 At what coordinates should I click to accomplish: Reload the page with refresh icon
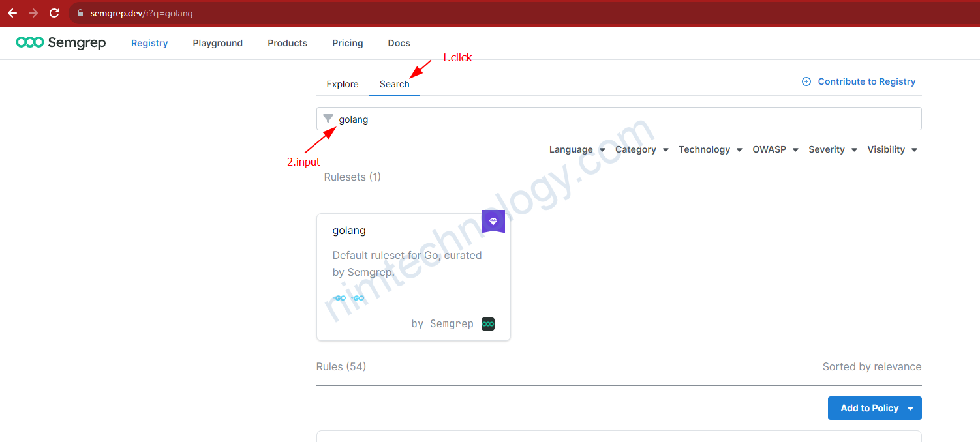(x=55, y=13)
